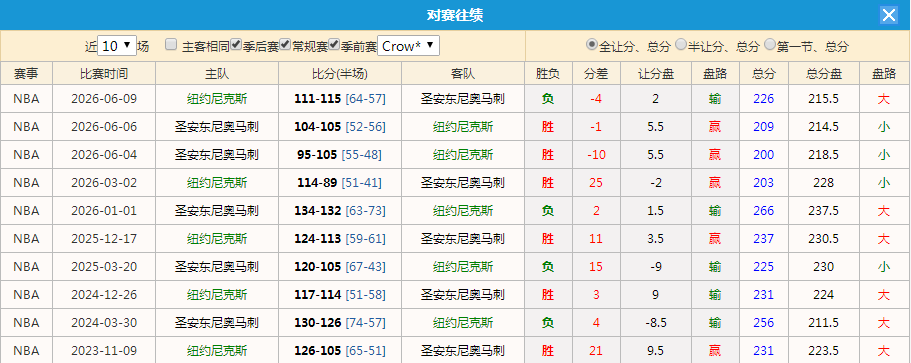Click the 104-105 score
The image size is (911, 363).
[317, 127]
